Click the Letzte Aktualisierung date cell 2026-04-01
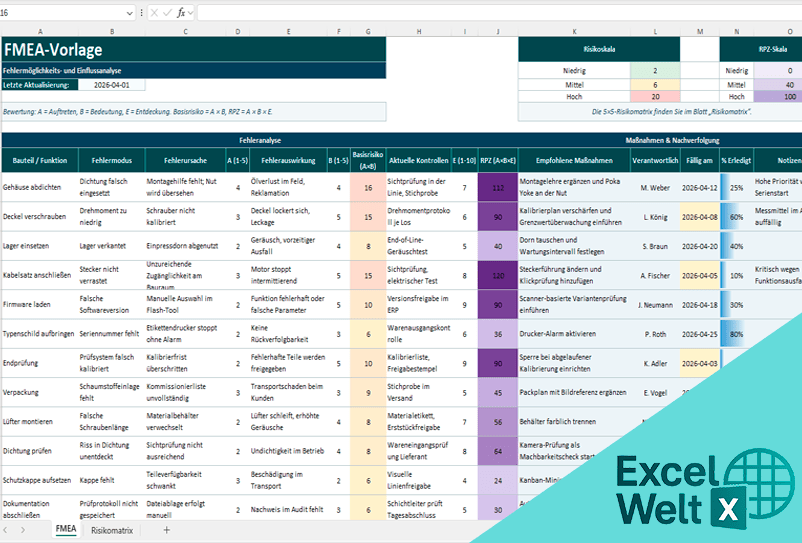Viewport: 802px width, 543px height. click(x=111, y=85)
